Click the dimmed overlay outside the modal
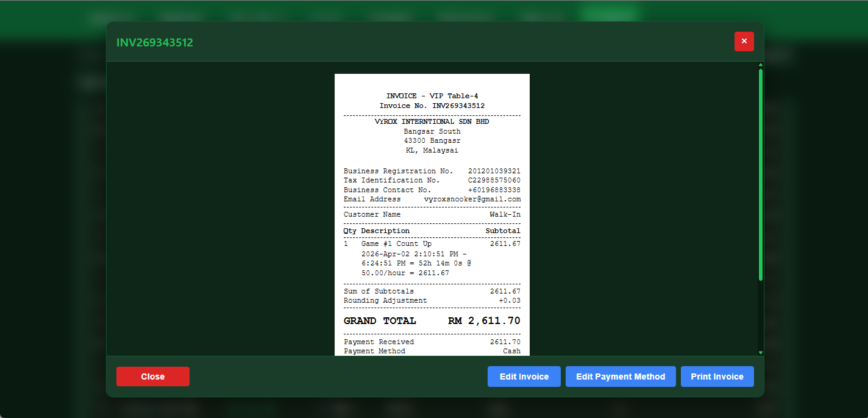Viewport: 868px width, 418px height. (49, 244)
